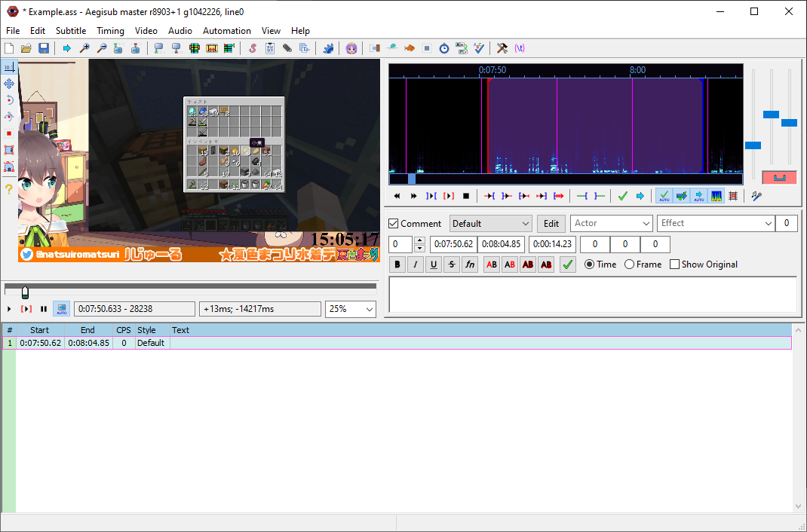Open the Styles Manager icon
The image size is (807, 532).
pos(252,48)
